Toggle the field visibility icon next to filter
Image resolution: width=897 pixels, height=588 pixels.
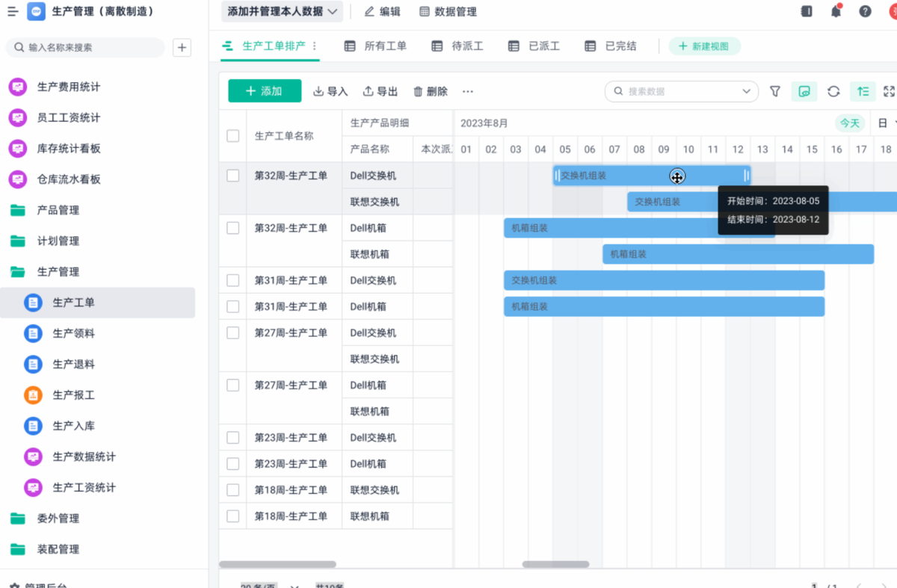pyautogui.click(x=804, y=91)
